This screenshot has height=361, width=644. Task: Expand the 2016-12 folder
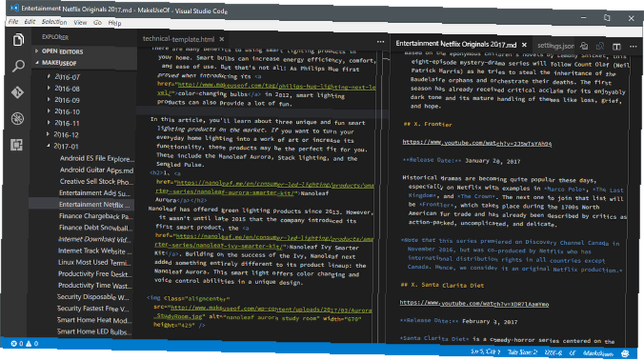tap(66, 135)
